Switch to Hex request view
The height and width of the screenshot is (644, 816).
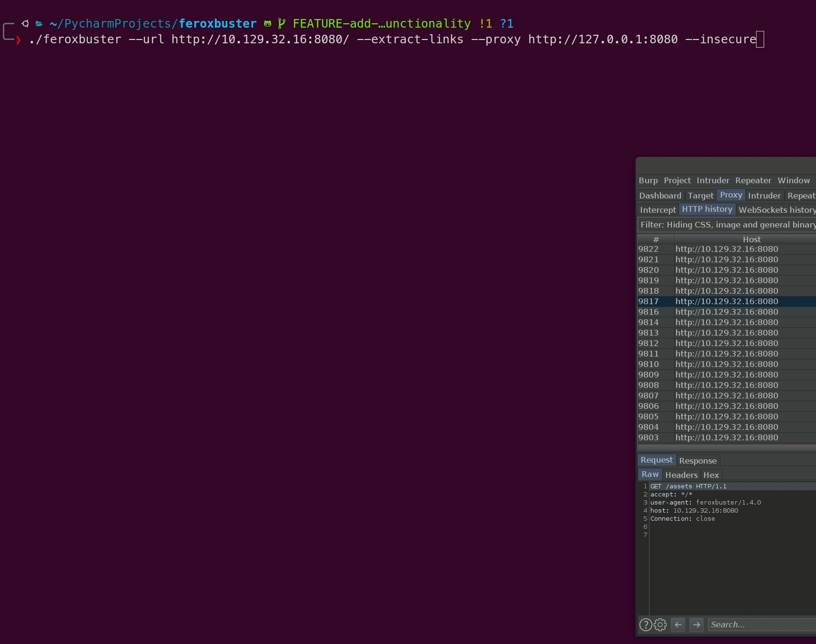click(x=711, y=475)
